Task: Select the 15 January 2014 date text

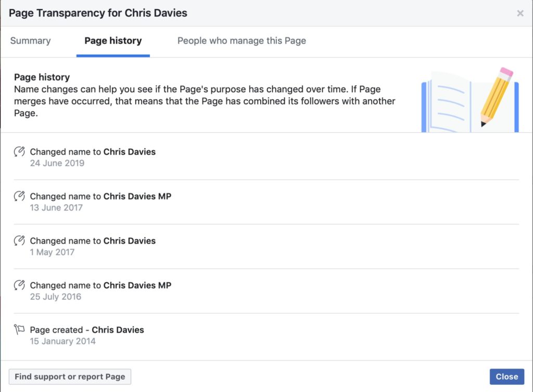Action: [x=62, y=342]
